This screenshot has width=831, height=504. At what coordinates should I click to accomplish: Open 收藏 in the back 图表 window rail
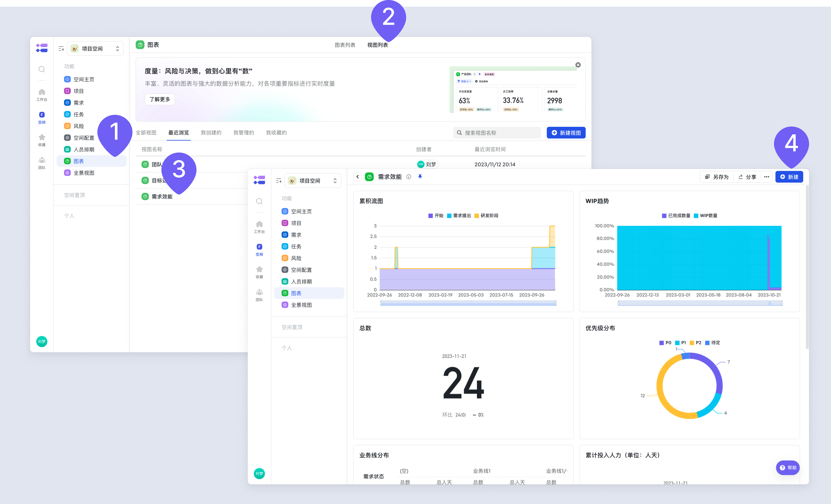(42, 140)
